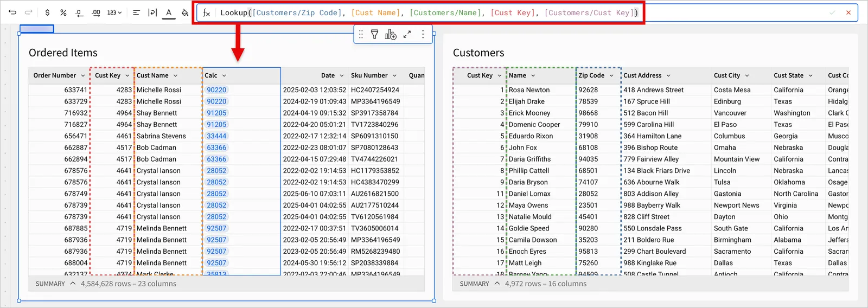Open Ordered Items Cust Key column menu

(x=127, y=75)
